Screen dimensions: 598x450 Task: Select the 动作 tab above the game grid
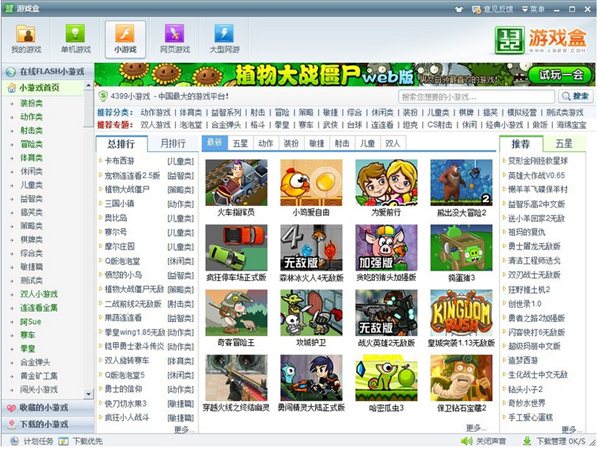[x=266, y=143]
